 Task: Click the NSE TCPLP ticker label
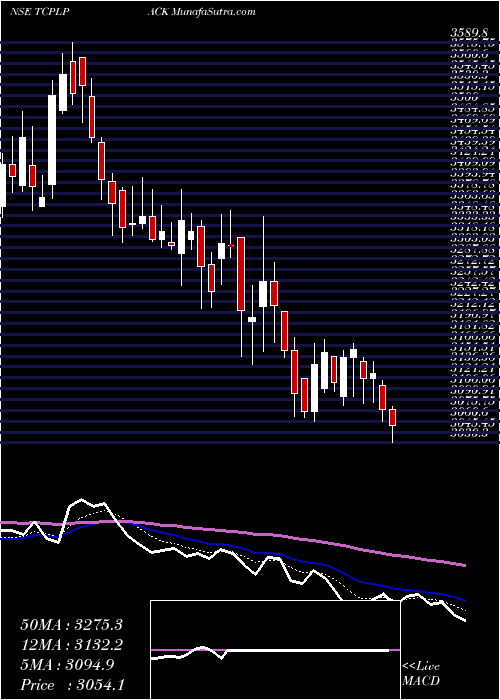coord(42,12)
